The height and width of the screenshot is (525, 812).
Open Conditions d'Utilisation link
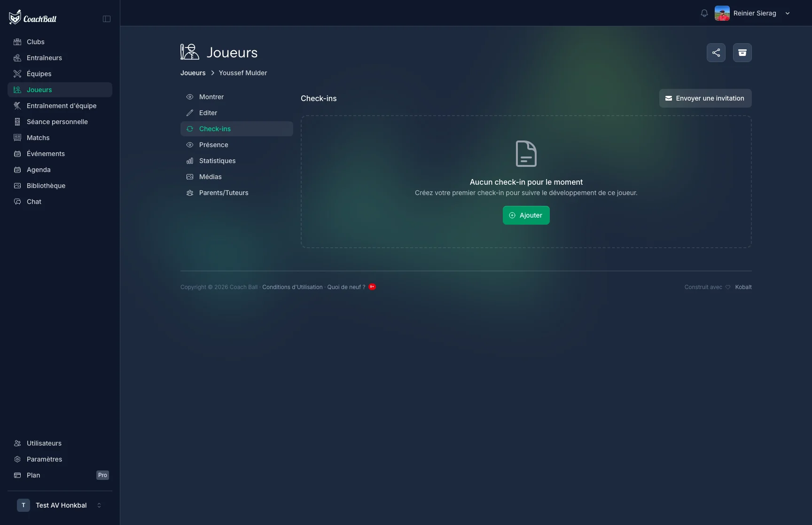pyautogui.click(x=292, y=287)
